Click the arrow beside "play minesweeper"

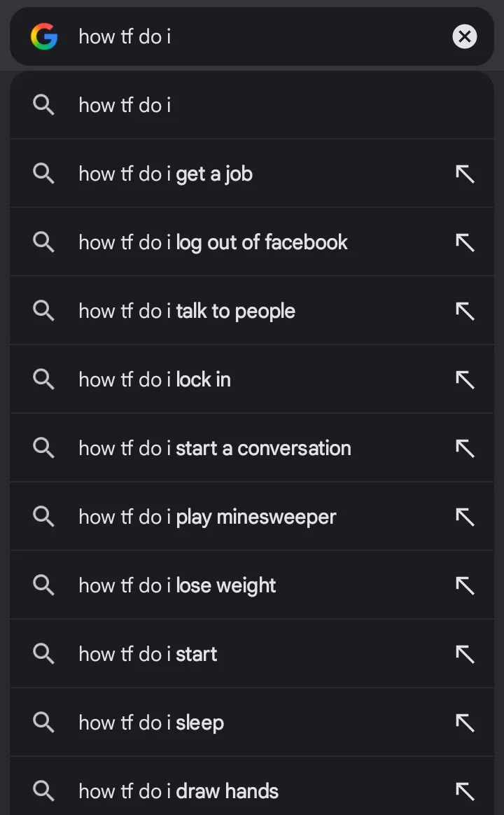click(x=465, y=517)
